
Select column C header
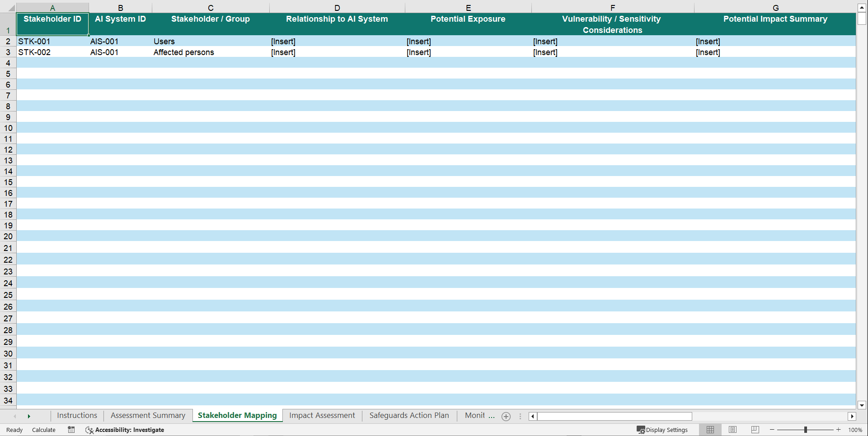[211, 8]
